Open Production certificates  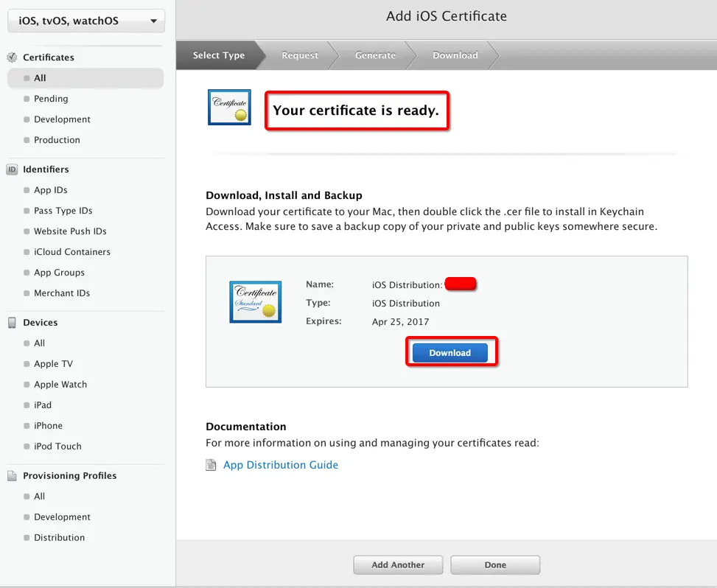coord(57,140)
